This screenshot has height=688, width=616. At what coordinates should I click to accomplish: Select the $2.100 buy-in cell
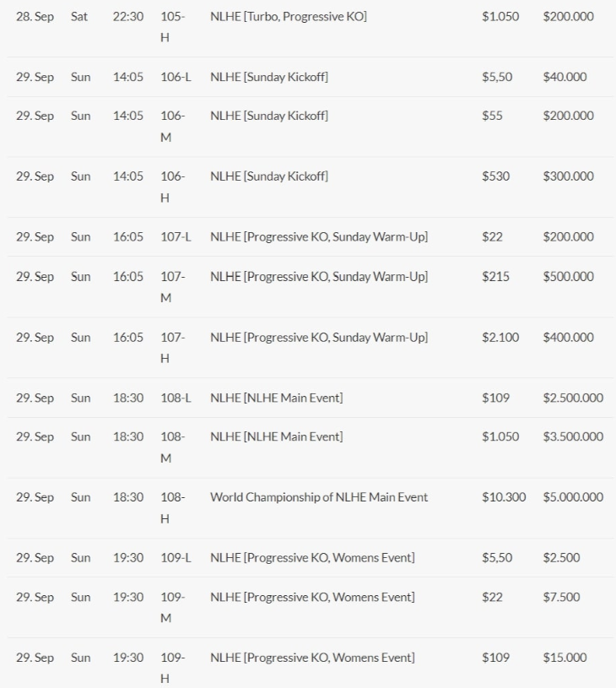click(x=500, y=337)
